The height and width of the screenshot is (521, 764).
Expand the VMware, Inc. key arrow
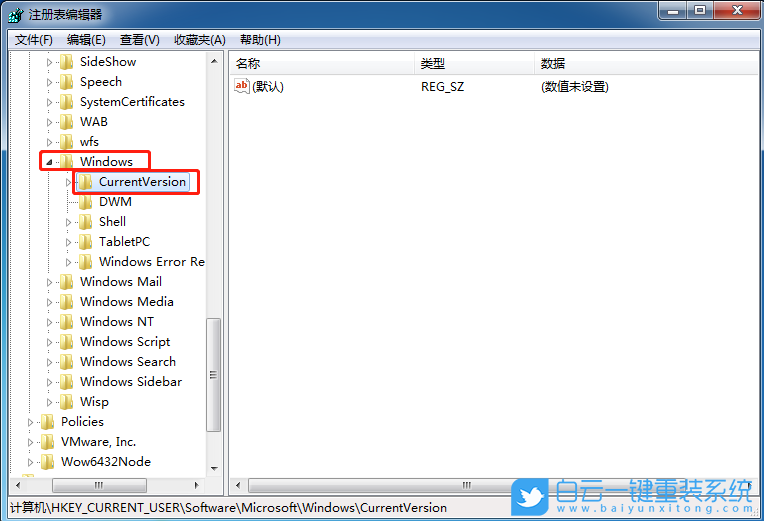point(30,442)
